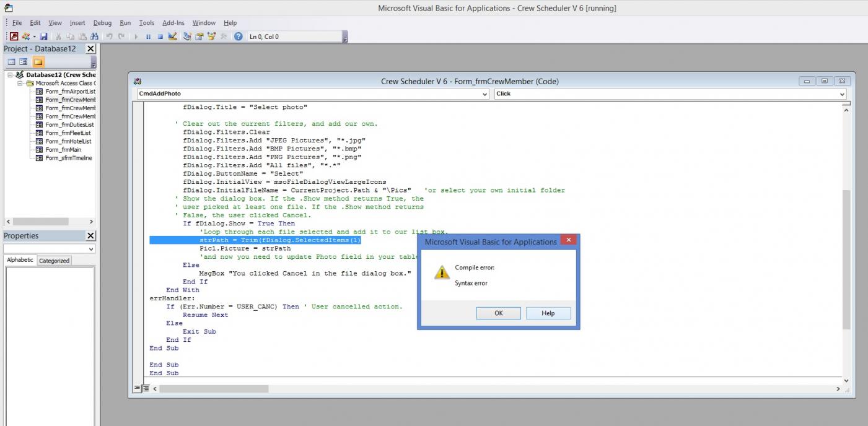Click OK in the Compile error dialog

click(x=498, y=313)
